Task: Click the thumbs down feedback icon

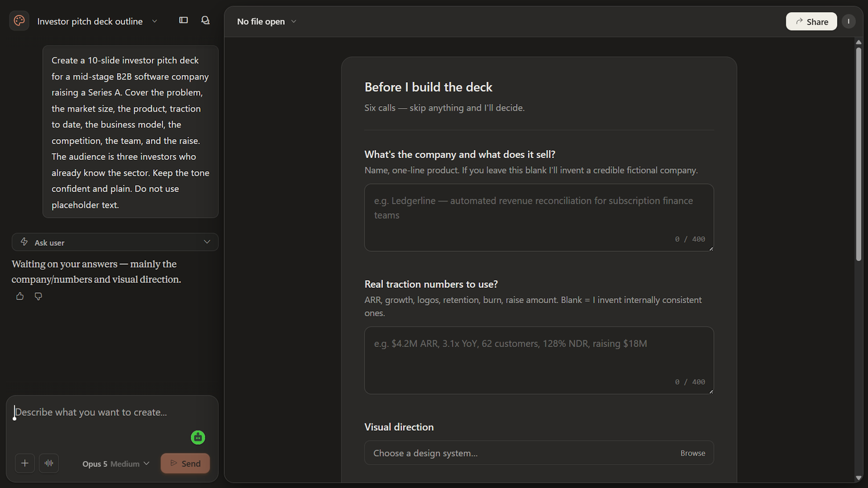Action: [38, 296]
